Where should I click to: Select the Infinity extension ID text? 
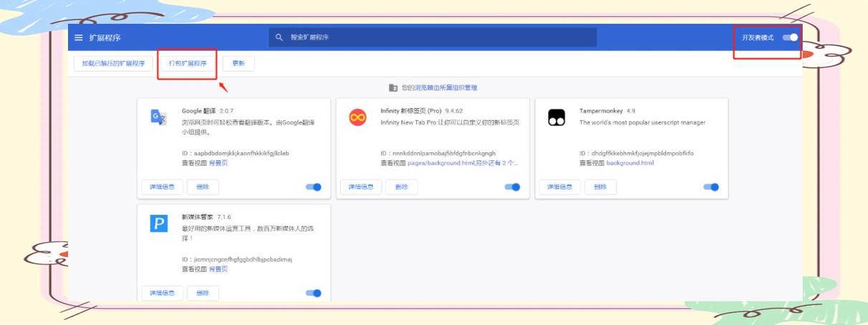pos(438,153)
